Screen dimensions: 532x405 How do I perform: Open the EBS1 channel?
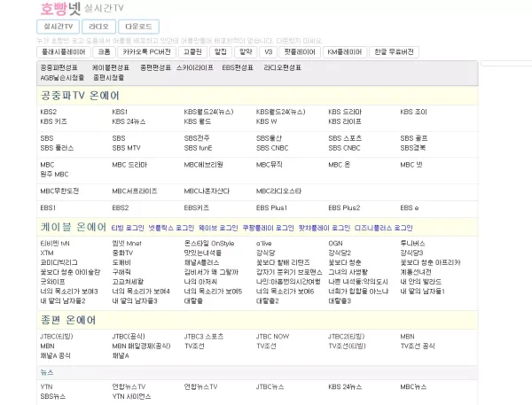point(48,207)
